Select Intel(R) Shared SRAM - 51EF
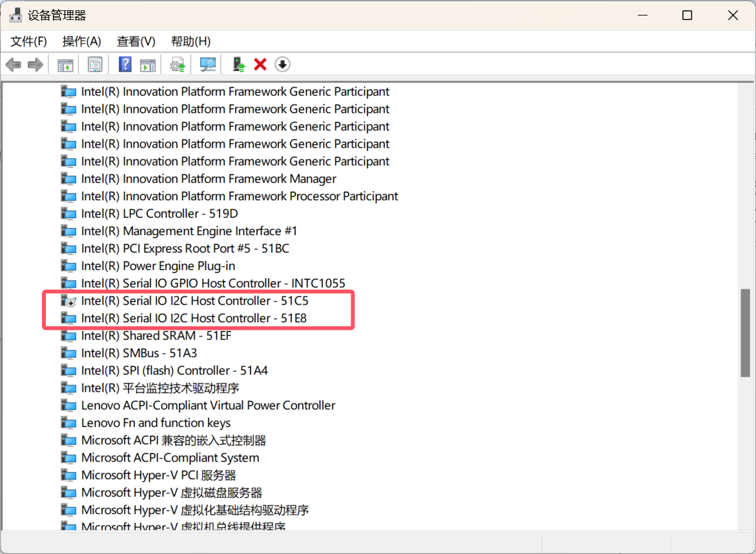Viewport: 756px width, 554px height. pyautogui.click(x=156, y=336)
